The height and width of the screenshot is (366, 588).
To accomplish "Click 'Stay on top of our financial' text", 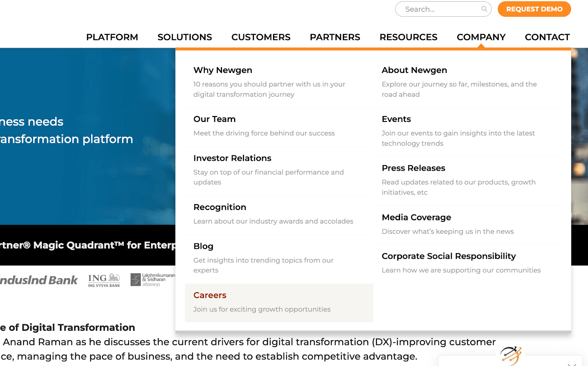I will 268,177.
